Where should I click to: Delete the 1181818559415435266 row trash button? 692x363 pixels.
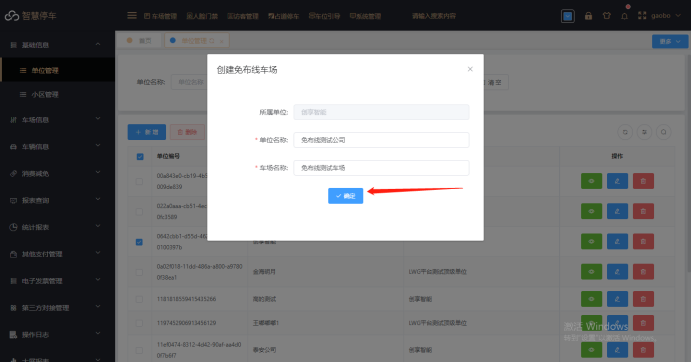coord(643,299)
